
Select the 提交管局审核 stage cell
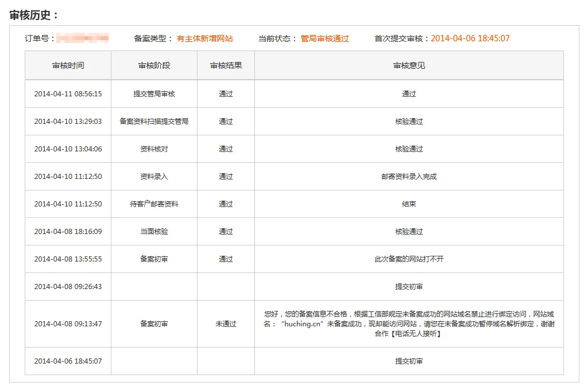pyautogui.click(x=154, y=94)
